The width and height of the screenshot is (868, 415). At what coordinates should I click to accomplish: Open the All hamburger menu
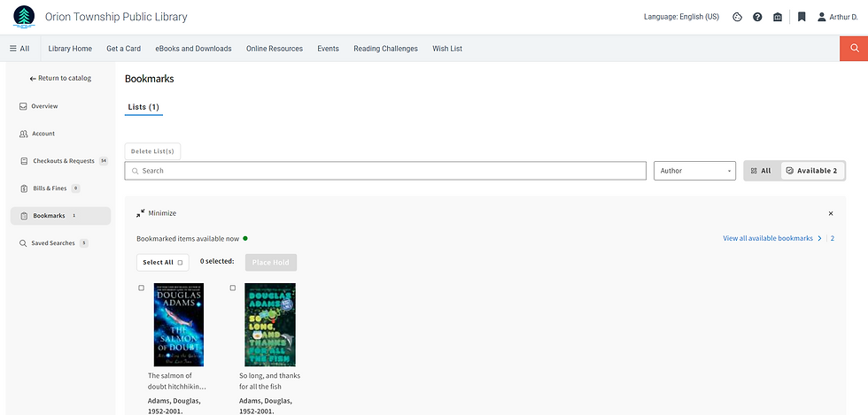[19, 49]
